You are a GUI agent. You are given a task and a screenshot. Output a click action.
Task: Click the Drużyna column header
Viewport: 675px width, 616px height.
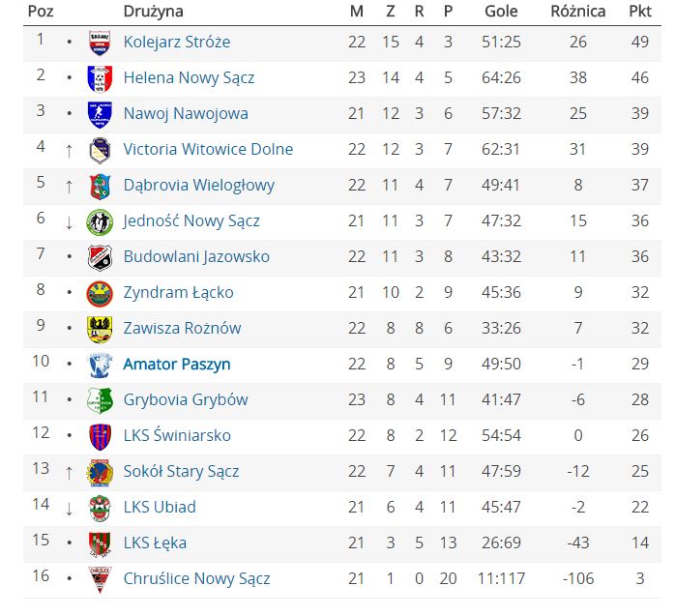point(153,12)
